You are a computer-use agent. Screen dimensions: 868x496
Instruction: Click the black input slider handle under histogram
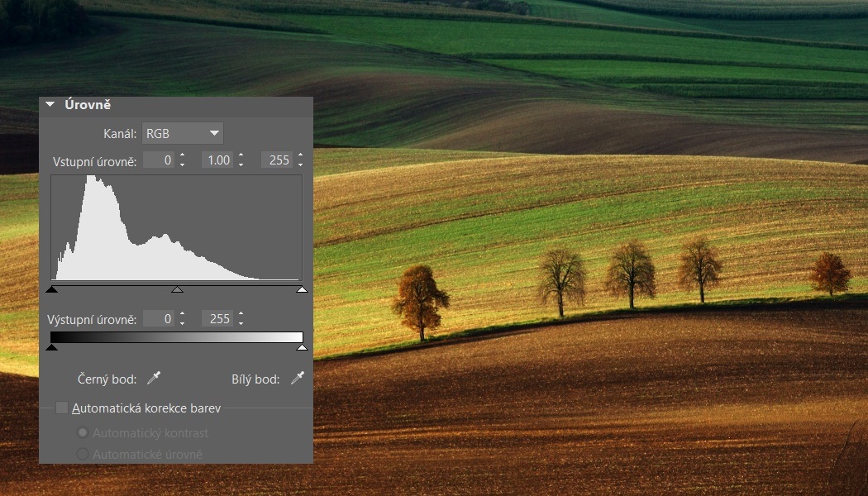51,289
